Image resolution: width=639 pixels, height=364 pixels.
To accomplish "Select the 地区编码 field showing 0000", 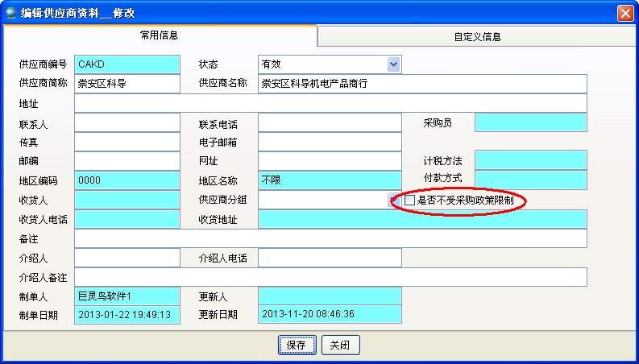I will pos(127,180).
